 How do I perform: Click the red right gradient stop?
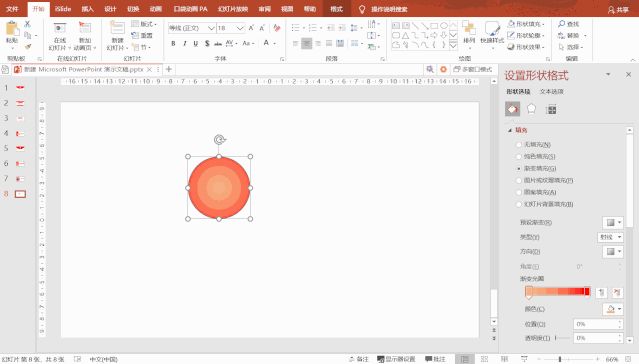pyautogui.click(x=587, y=292)
